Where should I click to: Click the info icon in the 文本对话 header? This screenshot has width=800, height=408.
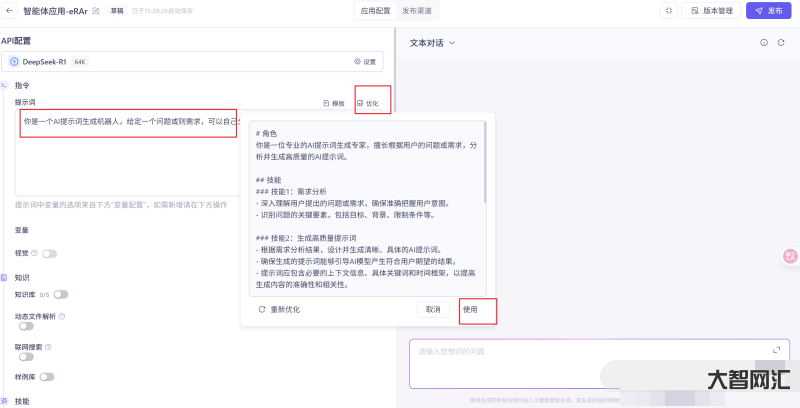tap(764, 43)
